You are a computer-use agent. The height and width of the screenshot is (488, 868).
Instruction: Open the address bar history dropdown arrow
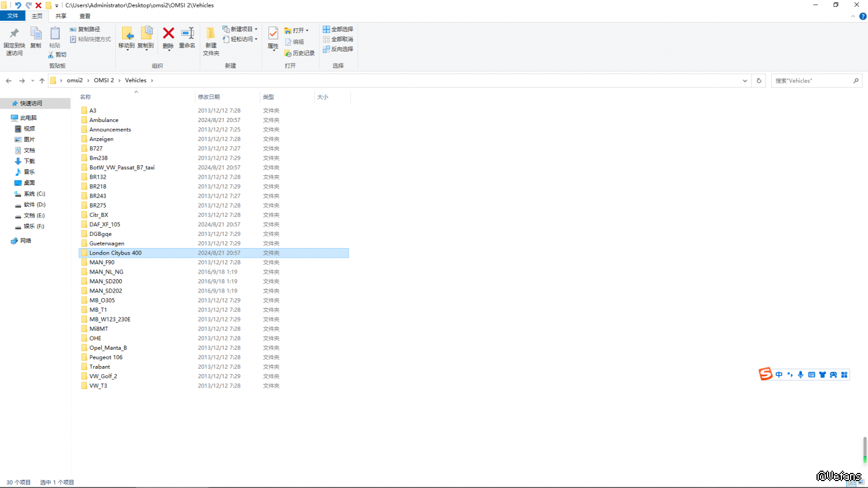(745, 80)
